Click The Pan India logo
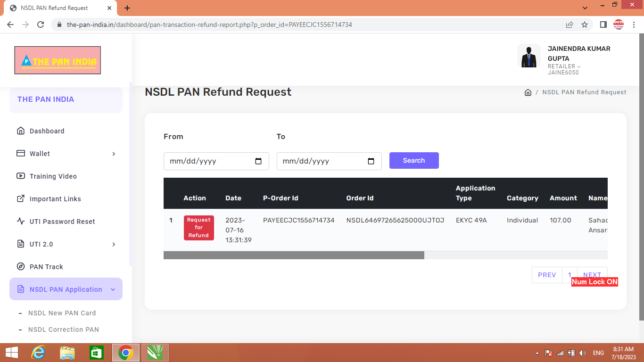The width and height of the screenshot is (644, 362). tap(58, 60)
